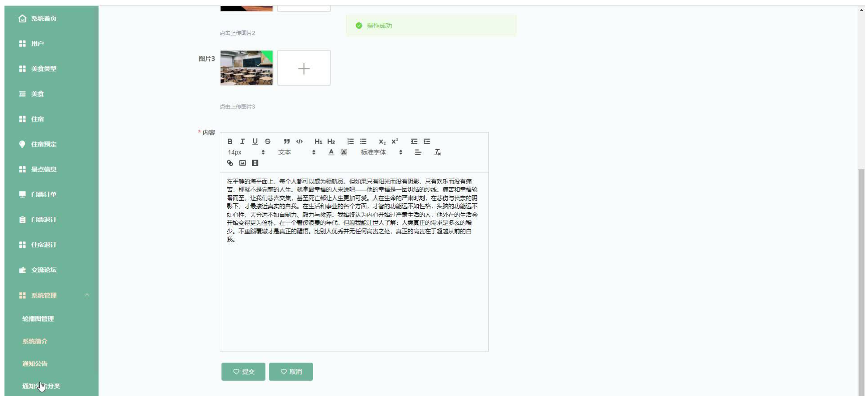Screen dimensions: 868x396
Task: Apply strikethrough formatting
Action: click(268, 142)
